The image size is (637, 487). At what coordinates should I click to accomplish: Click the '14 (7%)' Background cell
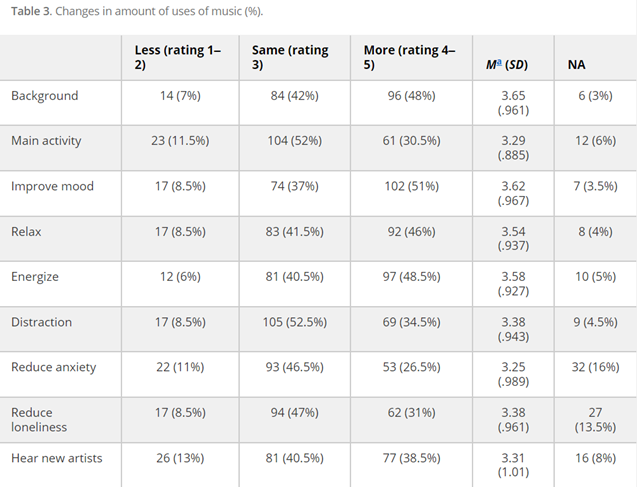pyautogui.click(x=180, y=96)
